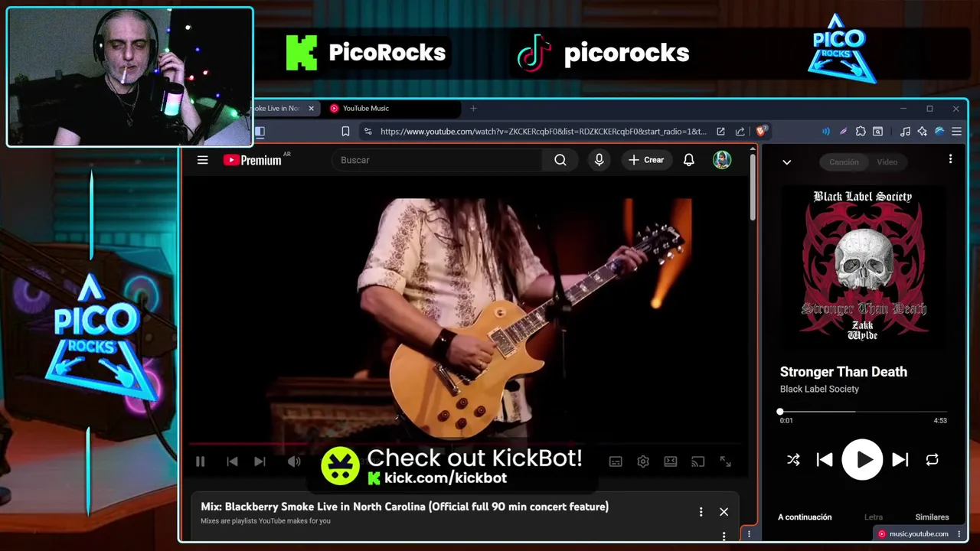Go to previous track in YouTube Music
The width and height of the screenshot is (980, 551).
click(x=825, y=460)
